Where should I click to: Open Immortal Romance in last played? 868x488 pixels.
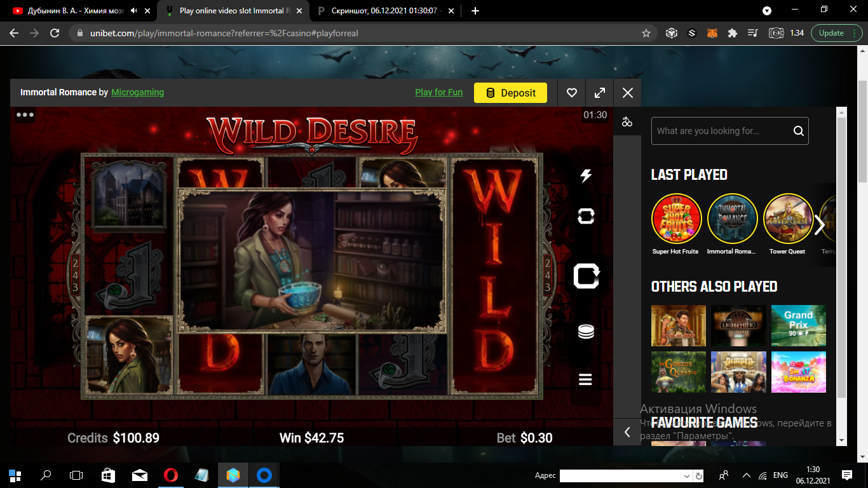pyautogui.click(x=732, y=219)
